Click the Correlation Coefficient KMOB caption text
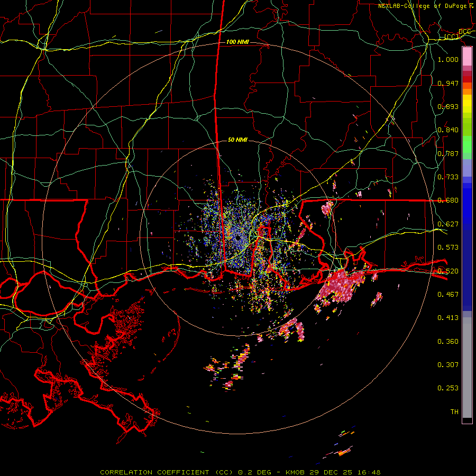The height and width of the screenshot is (476, 476). (x=240, y=472)
